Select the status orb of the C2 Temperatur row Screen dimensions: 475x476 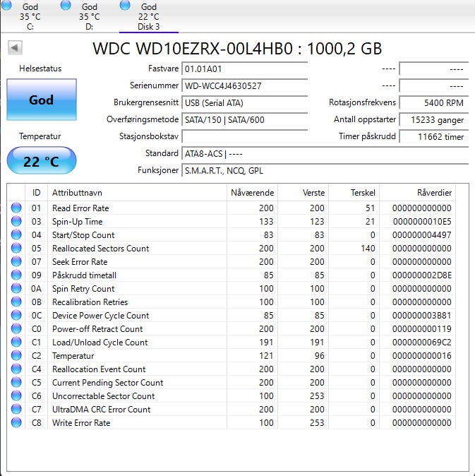click(16, 355)
